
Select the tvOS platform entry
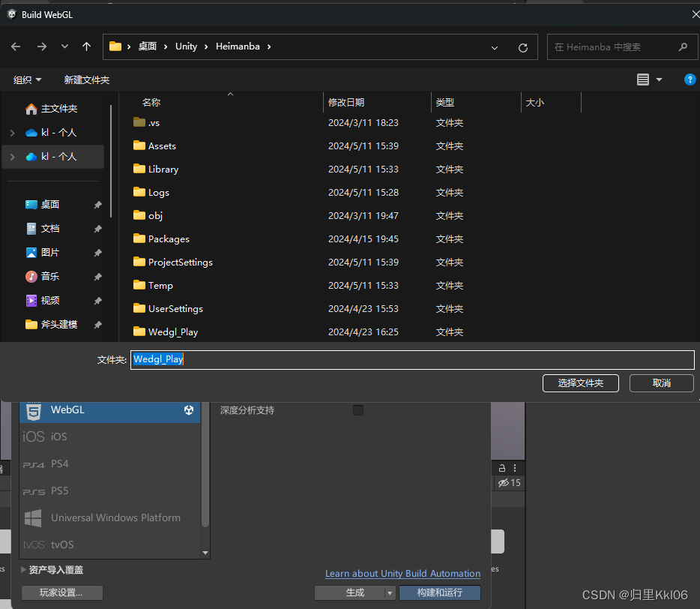pos(64,544)
